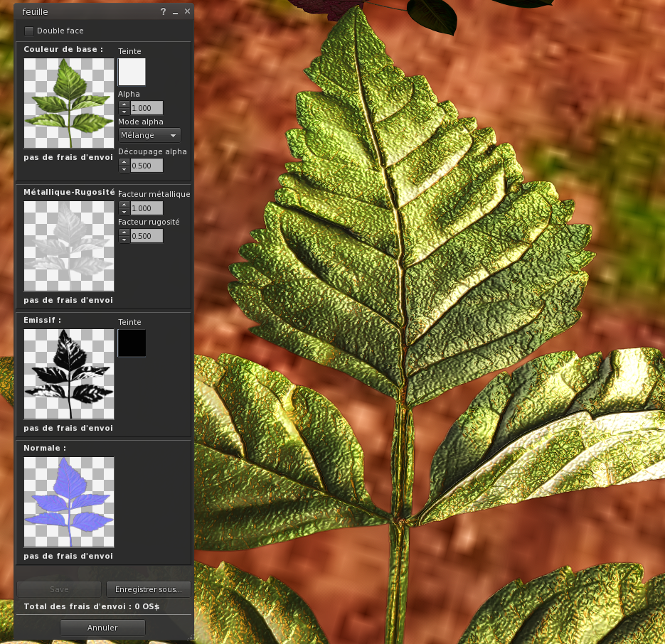Open help for the feuille panel

164,11
